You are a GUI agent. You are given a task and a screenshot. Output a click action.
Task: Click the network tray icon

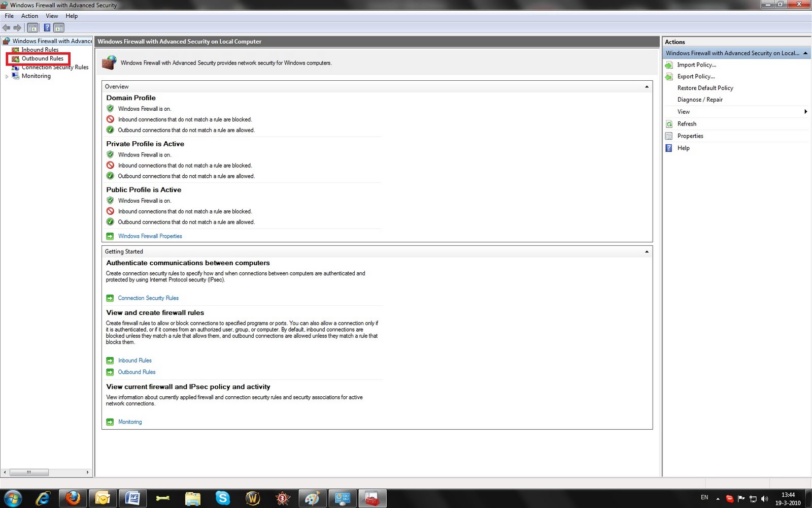pos(753,499)
